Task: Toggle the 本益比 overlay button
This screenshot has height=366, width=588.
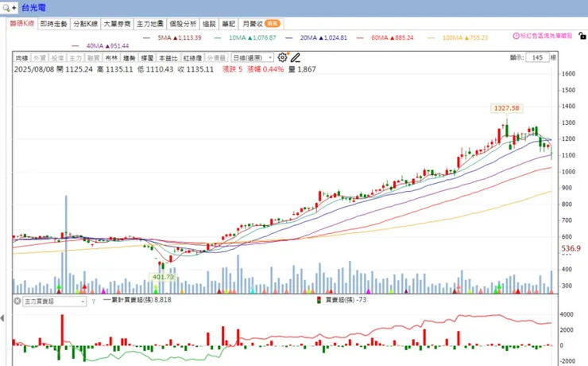Action: (168, 58)
